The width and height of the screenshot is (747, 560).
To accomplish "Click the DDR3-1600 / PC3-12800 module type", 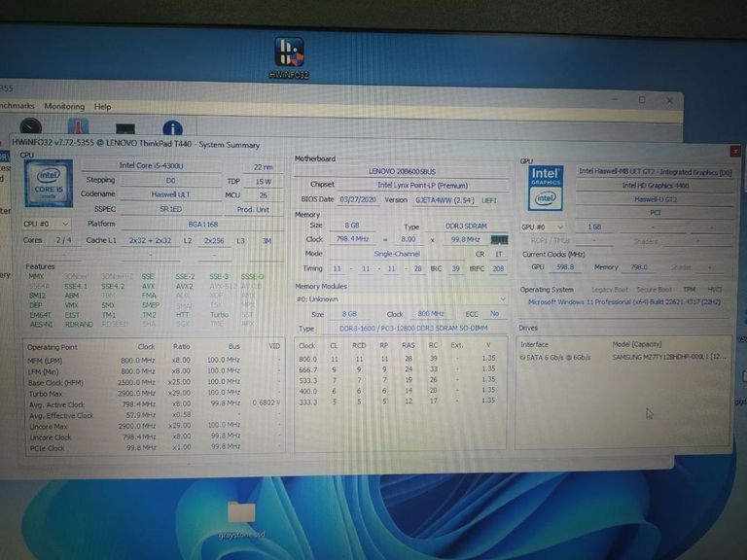I will (x=413, y=328).
